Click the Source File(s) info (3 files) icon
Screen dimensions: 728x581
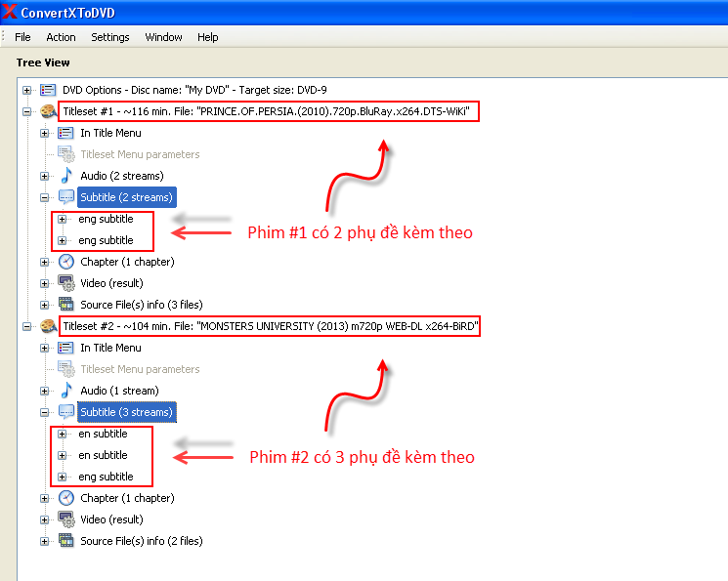tap(65, 305)
